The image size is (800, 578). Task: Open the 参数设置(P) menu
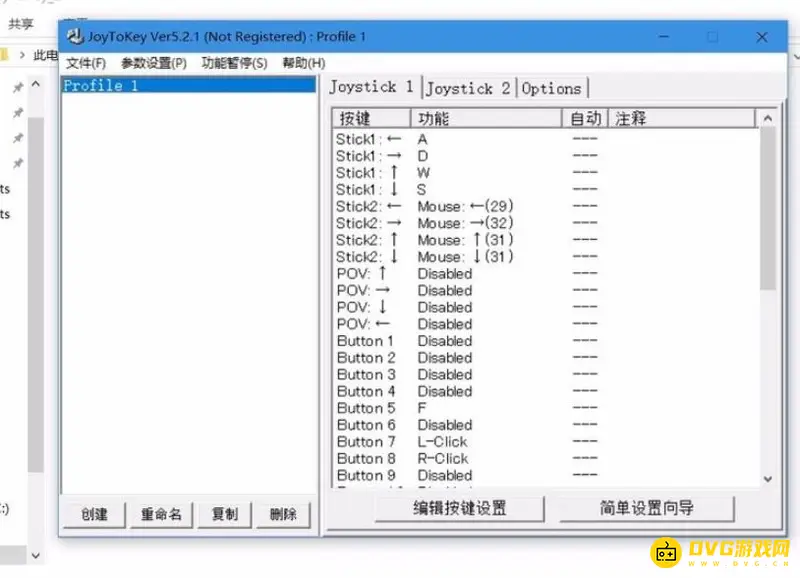pyautogui.click(x=153, y=63)
